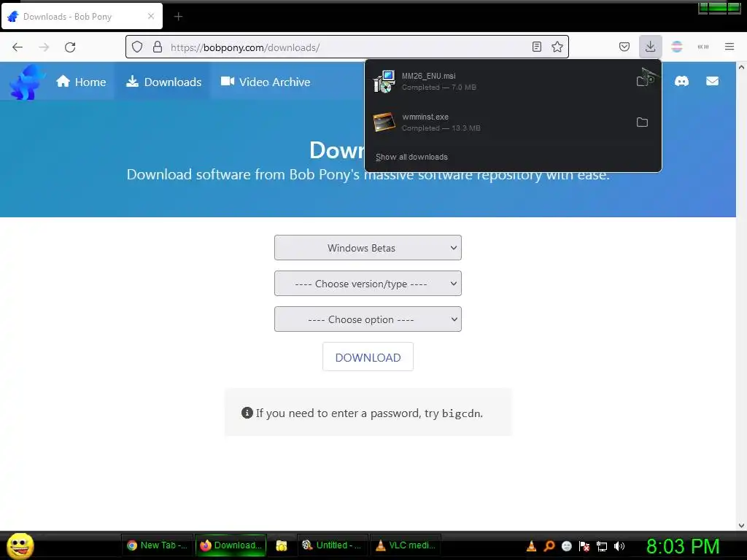Image resolution: width=747 pixels, height=560 pixels.
Task: Open the tracking protection shield icon
Action: (137, 47)
